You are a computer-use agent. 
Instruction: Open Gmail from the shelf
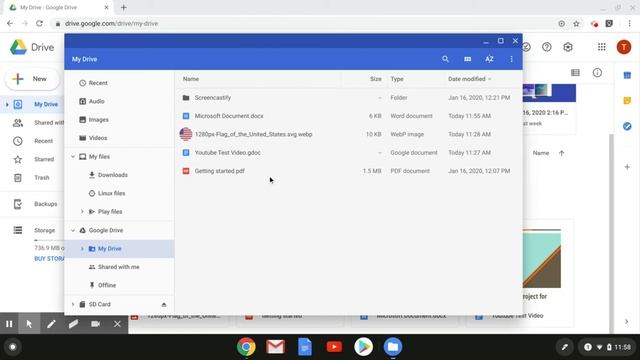pos(276,347)
